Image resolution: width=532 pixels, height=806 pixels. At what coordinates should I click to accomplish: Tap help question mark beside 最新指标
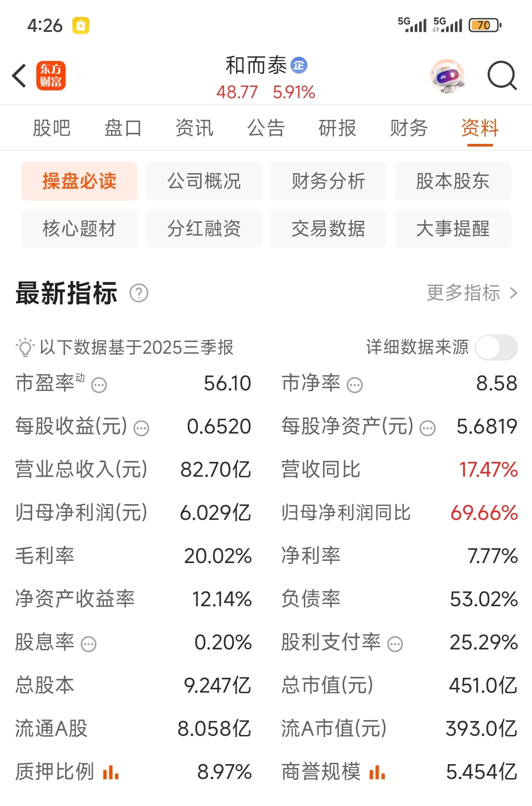(139, 293)
